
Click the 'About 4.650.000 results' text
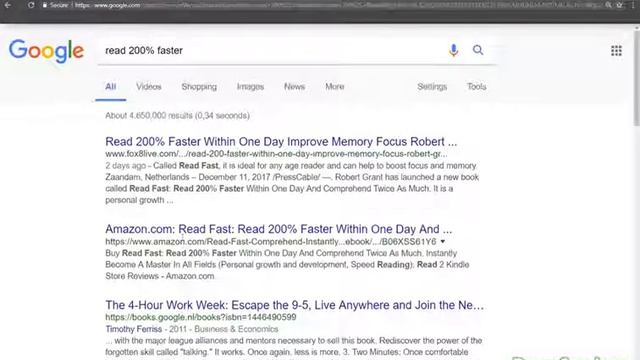177,116
